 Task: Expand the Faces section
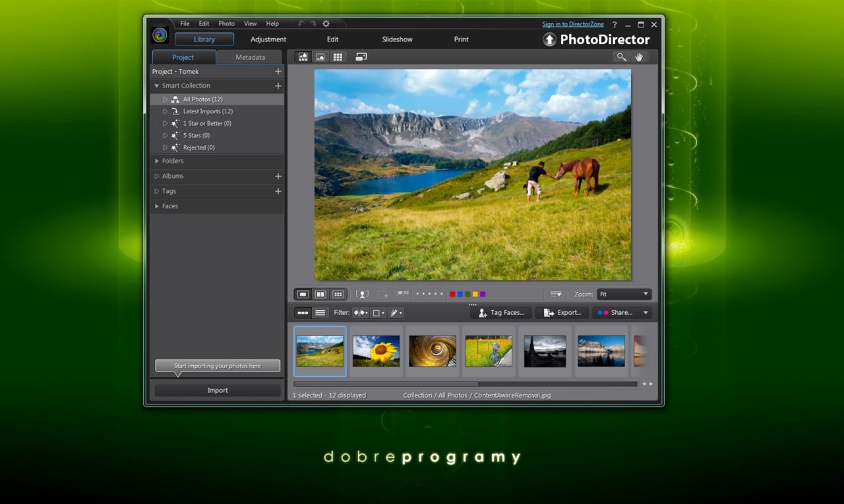157,206
